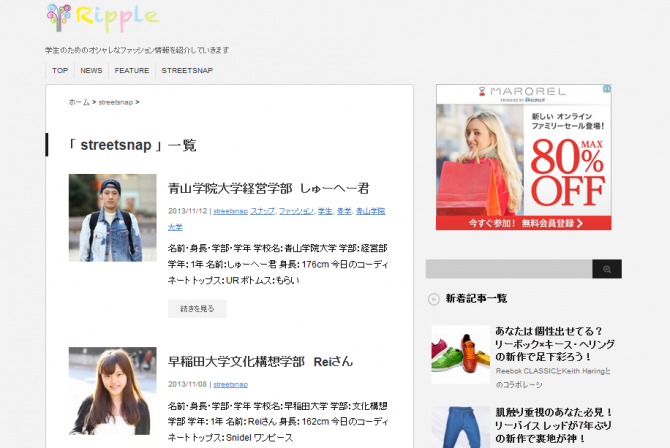Open the STREETSNAP menu item
Image resolution: width=670 pixels, height=448 pixels.
pyautogui.click(x=187, y=71)
